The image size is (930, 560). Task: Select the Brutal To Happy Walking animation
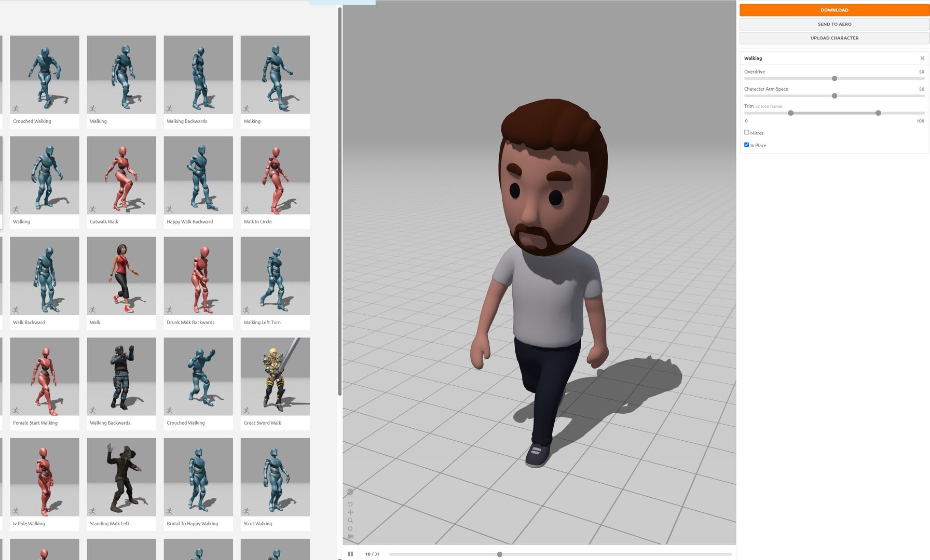tap(198, 484)
